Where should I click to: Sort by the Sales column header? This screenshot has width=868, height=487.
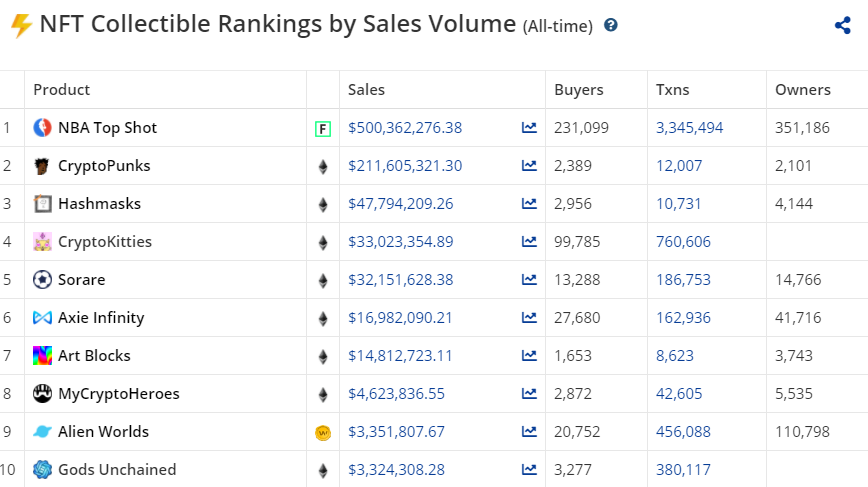(366, 90)
